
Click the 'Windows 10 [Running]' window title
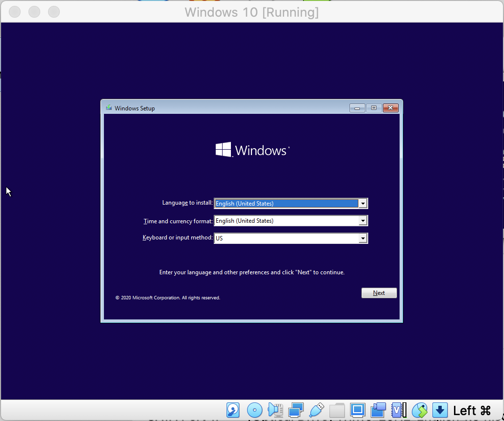coord(252,12)
